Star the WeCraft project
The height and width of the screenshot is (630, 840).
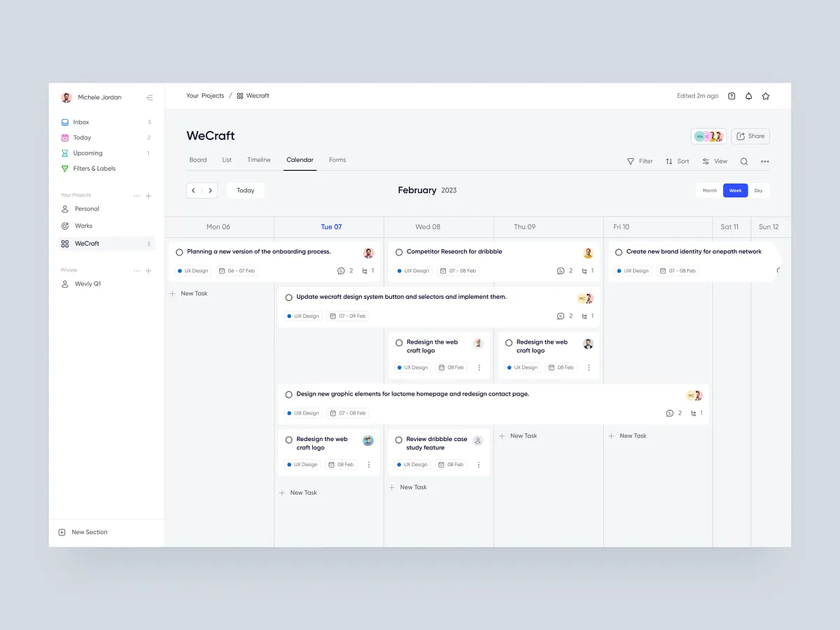pos(765,96)
